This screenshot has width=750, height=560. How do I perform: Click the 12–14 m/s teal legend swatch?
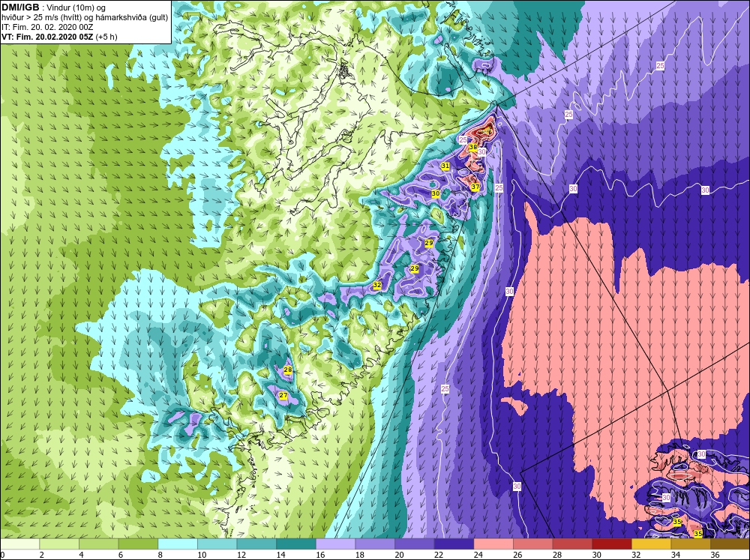pos(256,544)
